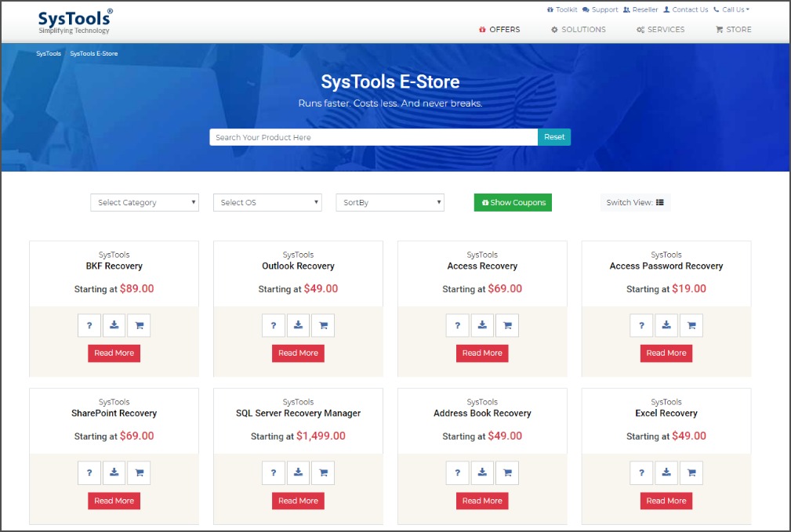The width and height of the screenshot is (791, 532).
Task: Click the $89.00 price
Action: [136, 288]
